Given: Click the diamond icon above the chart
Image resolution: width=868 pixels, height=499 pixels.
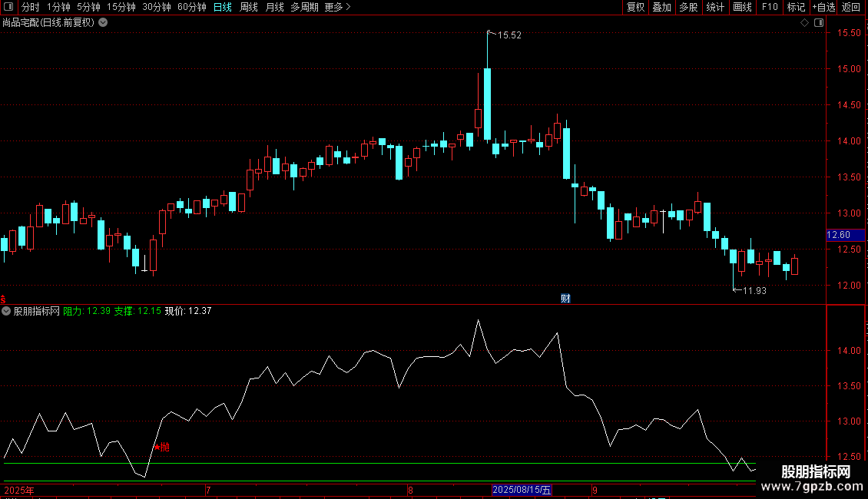Looking at the screenshot, I should point(804,23).
